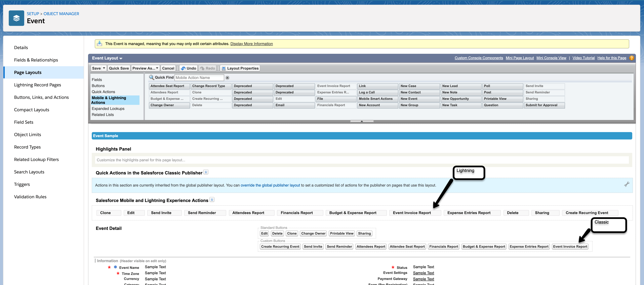Click the orange help question mark icon
The image size is (644, 285).
632,58
